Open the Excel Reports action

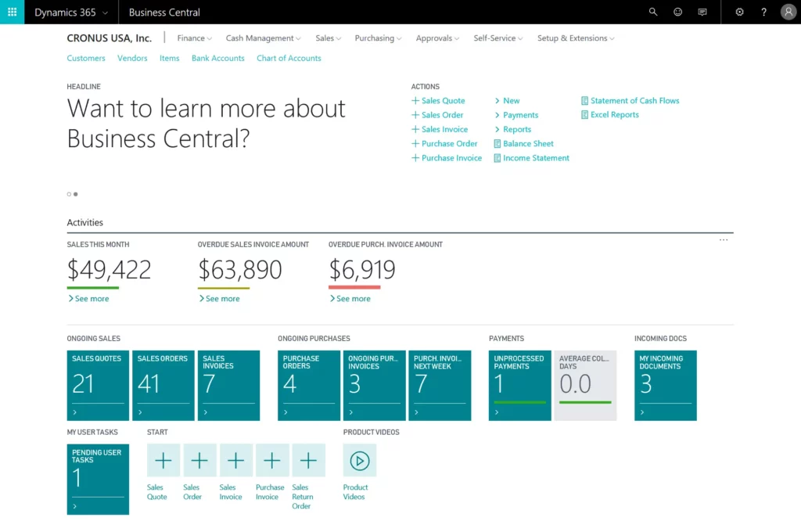pos(610,114)
